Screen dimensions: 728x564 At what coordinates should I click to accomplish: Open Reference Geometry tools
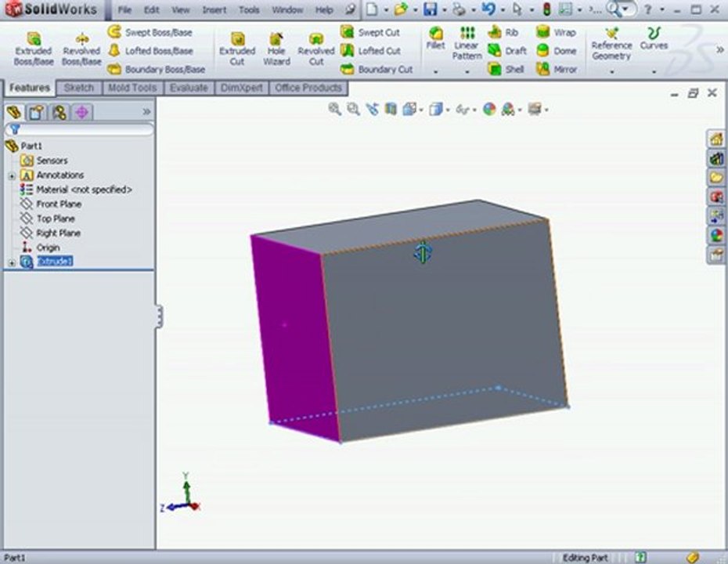(611, 44)
